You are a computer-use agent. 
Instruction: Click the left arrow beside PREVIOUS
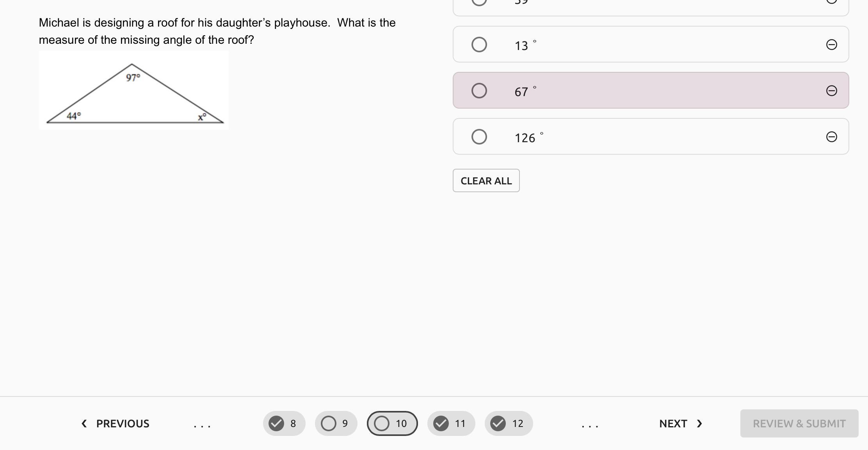click(84, 423)
